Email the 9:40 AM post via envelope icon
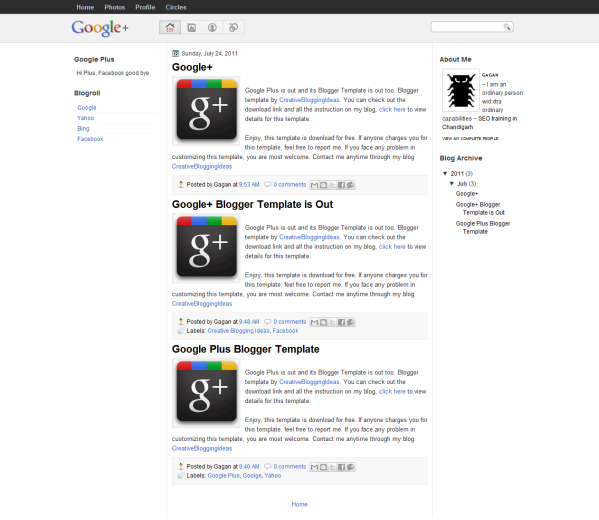This screenshot has height=520, width=599. pos(314,467)
